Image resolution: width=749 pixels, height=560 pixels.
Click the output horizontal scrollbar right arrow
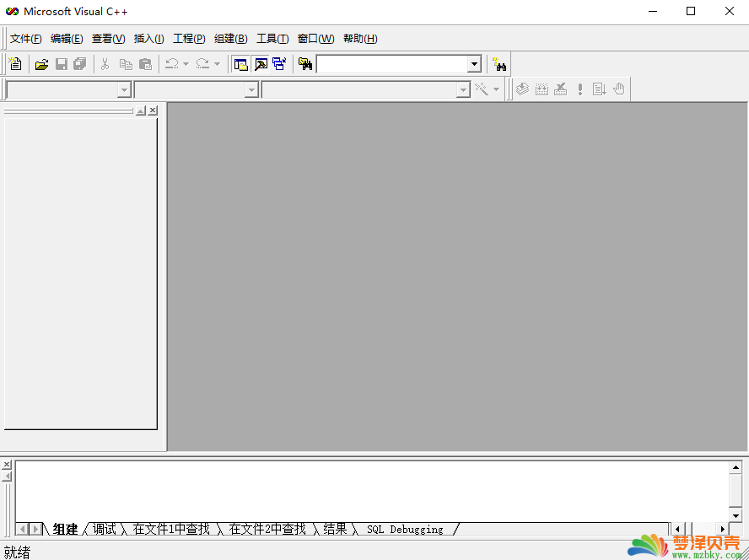[x=722, y=529]
